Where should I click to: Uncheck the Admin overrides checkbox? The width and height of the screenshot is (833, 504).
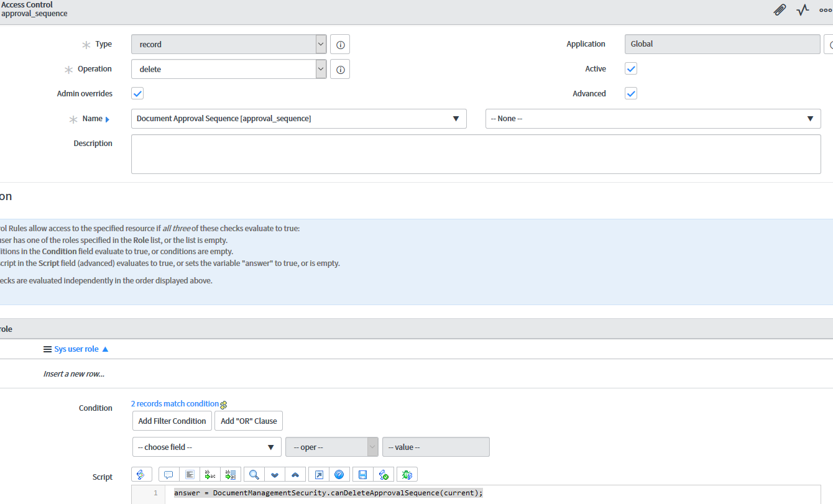(137, 93)
